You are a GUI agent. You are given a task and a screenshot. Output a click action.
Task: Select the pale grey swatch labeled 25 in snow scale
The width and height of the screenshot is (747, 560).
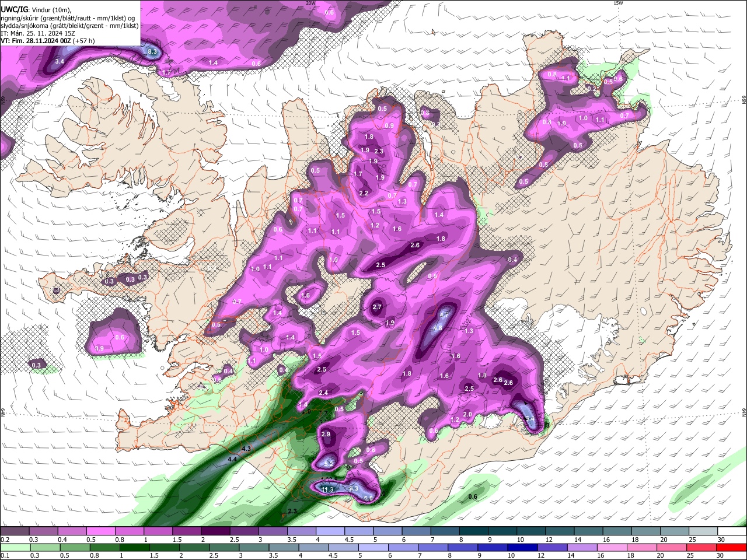pos(703,531)
